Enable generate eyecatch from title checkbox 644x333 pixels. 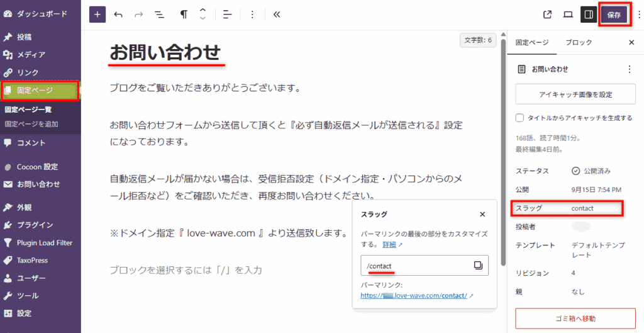tap(519, 118)
